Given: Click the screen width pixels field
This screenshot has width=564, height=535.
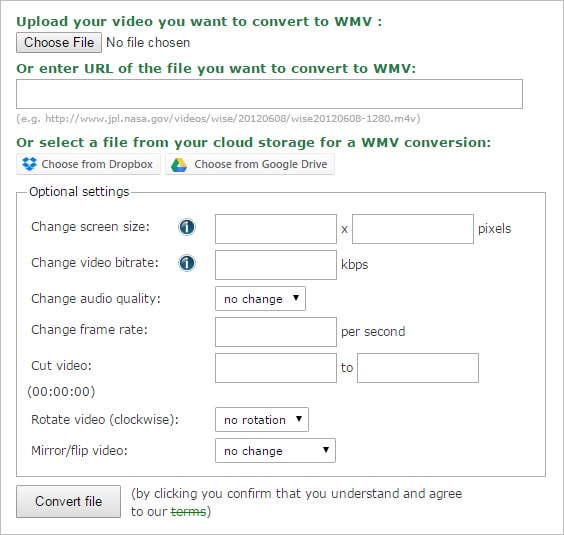Looking at the screenshot, I should click(276, 229).
